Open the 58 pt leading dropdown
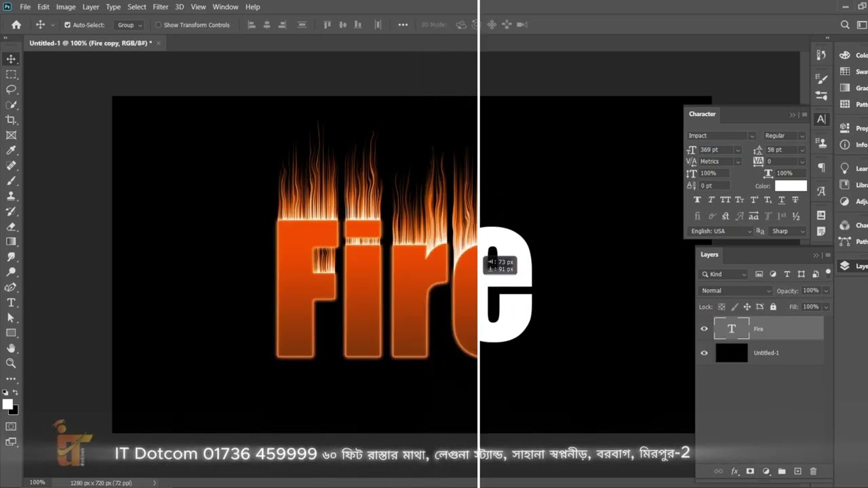The height and width of the screenshot is (488, 868). [802, 150]
